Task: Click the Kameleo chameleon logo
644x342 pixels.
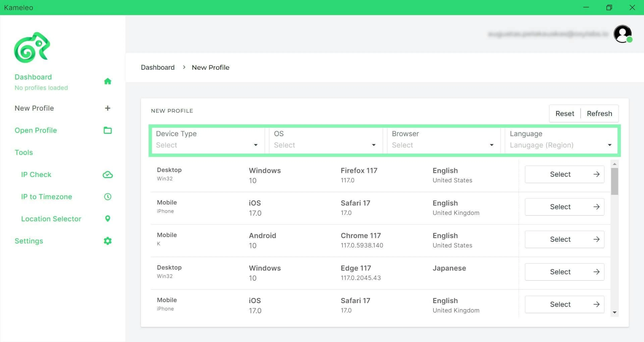Action: coord(32,47)
